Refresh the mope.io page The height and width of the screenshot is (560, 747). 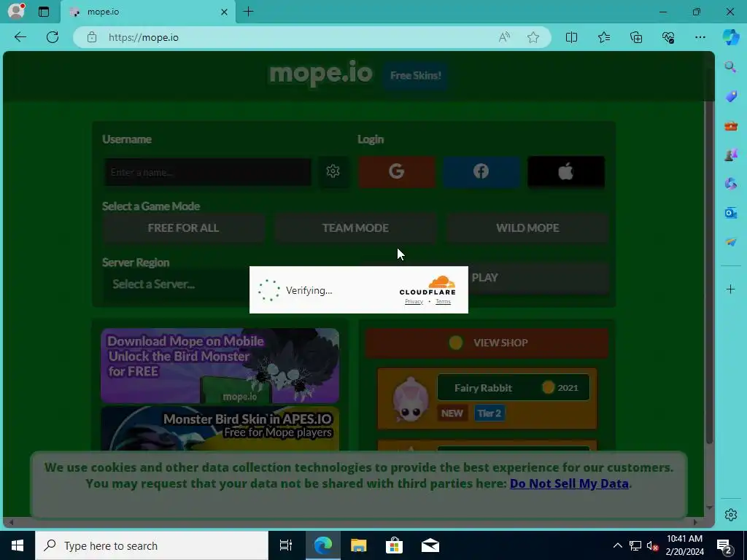pyautogui.click(x=53, y=37)
